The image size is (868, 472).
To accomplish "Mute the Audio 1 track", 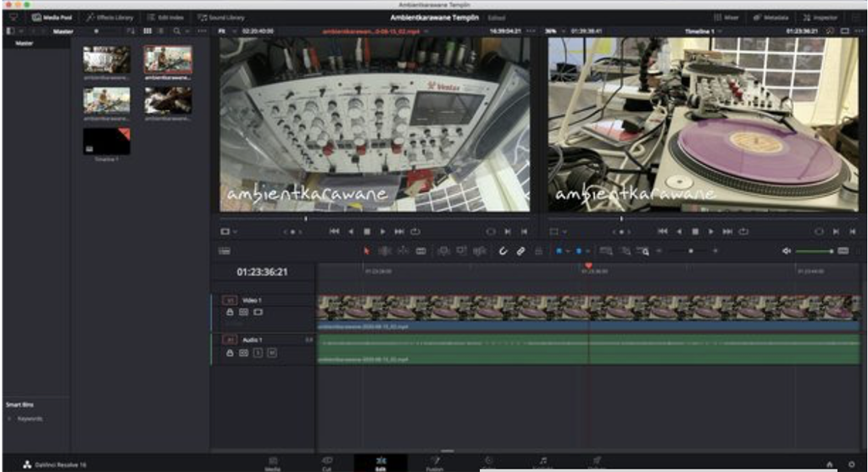I will tap(272, 352).
